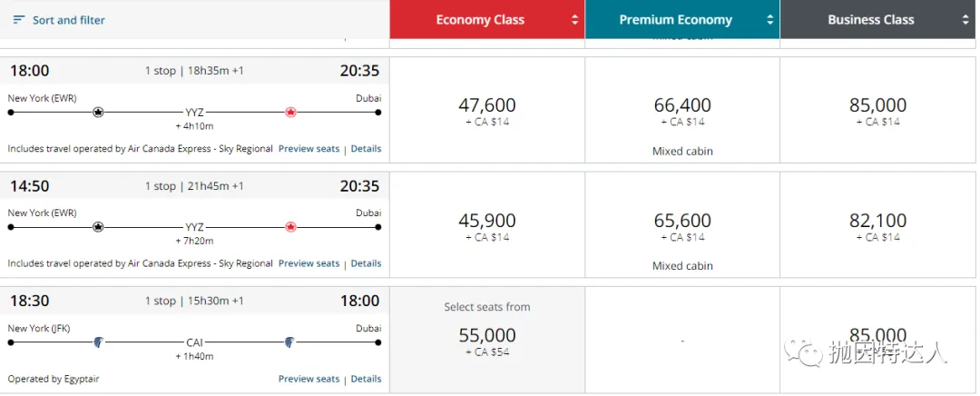Preview seats for the 18:00 EWR flight
Screen dimensions: 980x396
[309, 149]
